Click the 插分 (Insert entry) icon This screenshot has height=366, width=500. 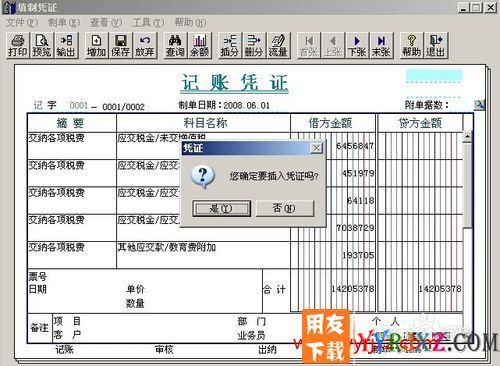point(230,45)
